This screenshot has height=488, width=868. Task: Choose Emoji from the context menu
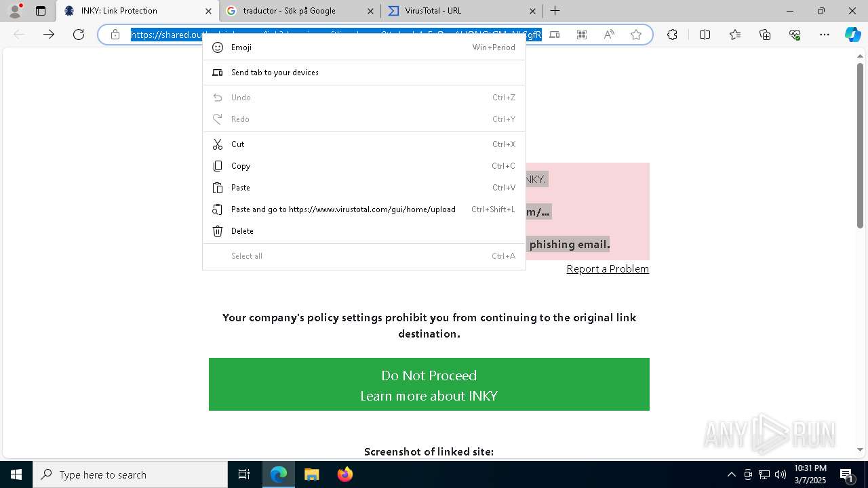[364, 47]
